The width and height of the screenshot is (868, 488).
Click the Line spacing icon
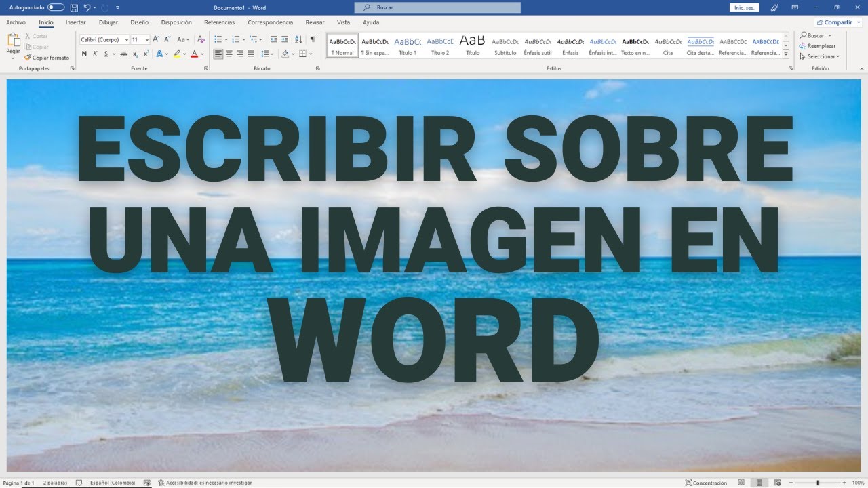[265, 54]
